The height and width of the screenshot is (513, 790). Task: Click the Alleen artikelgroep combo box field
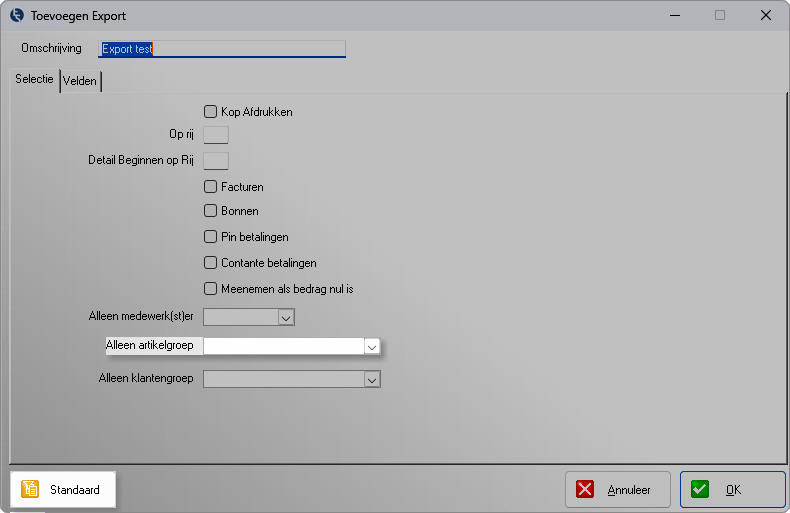click(x=292, y=347)
